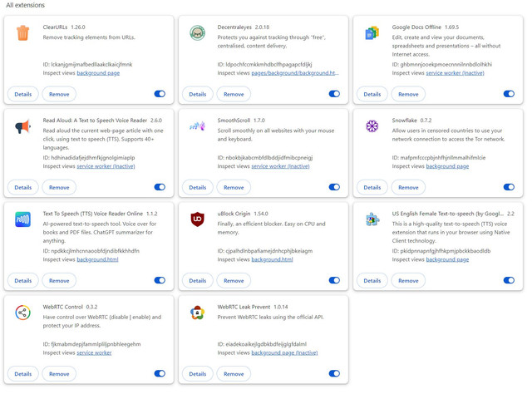Remove Google Docs Offline

(x=408, y=94)
